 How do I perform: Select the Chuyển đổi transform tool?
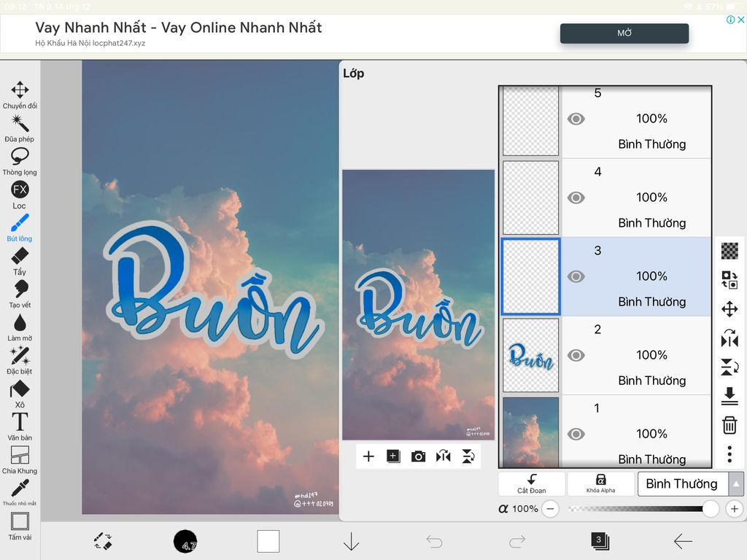(x=20, y=96)
